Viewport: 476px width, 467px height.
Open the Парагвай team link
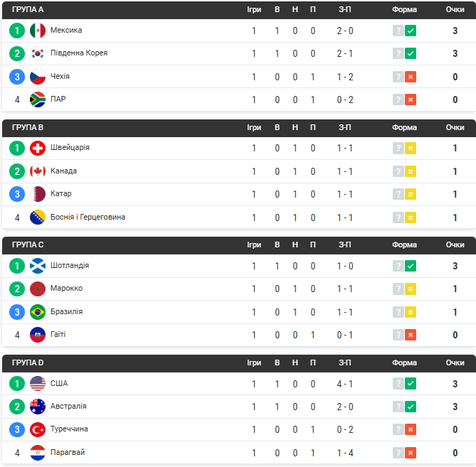pyautogui.click(x=68, y=452)
